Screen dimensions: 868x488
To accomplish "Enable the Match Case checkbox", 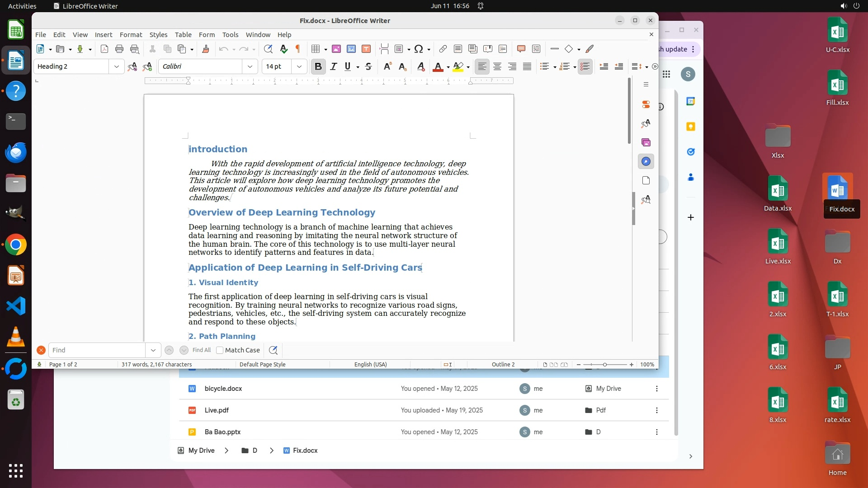I will click(220, 350).
